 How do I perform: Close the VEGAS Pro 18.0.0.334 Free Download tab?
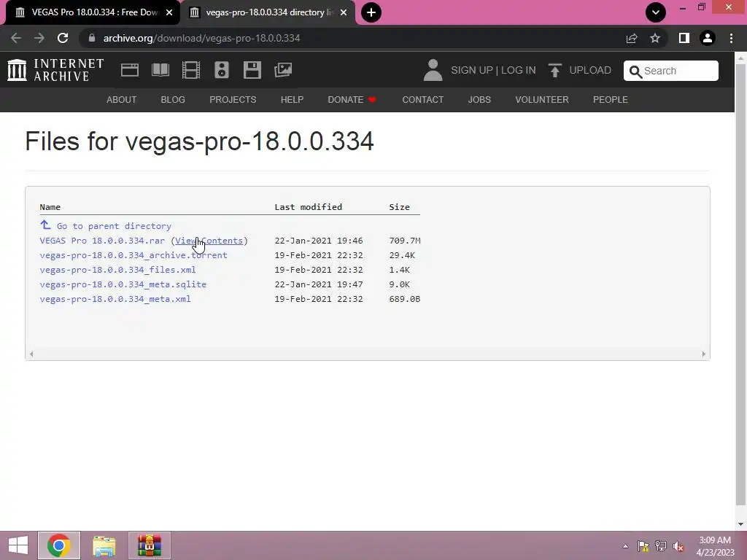pos(169,12)
